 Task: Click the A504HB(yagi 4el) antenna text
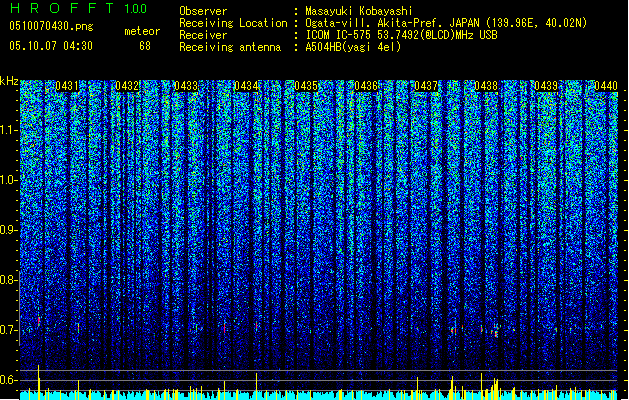(353, 47)
